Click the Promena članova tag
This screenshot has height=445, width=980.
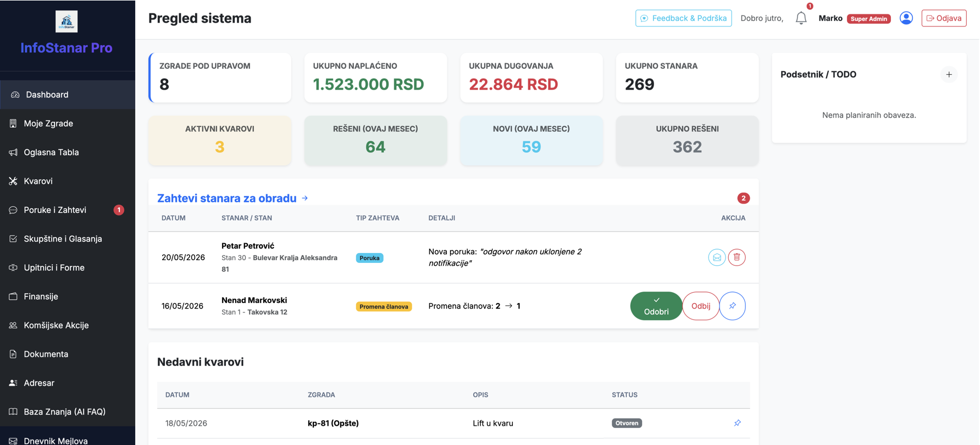[384, 306]
